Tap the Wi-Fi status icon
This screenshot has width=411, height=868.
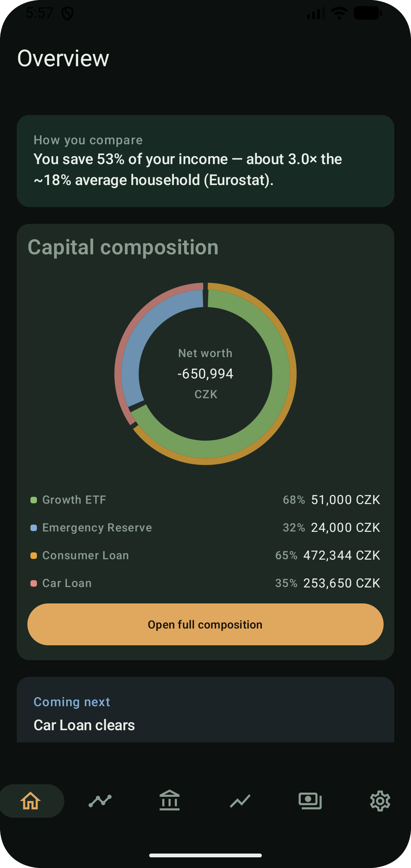[339, 13]
